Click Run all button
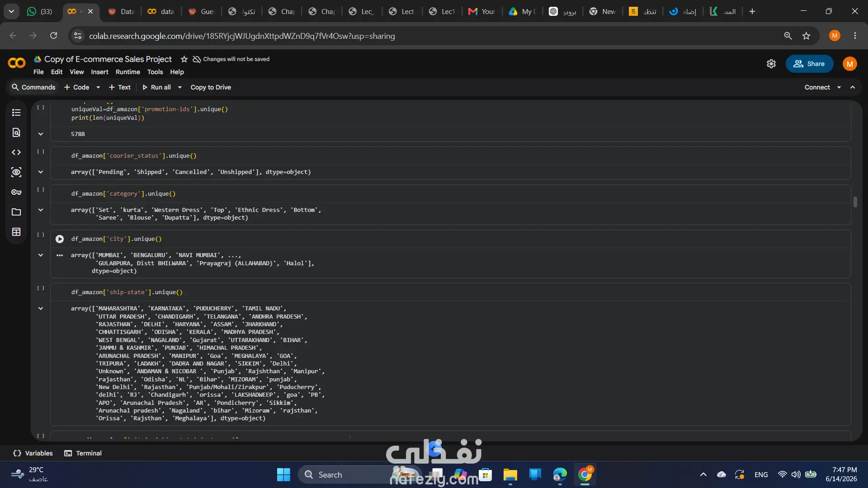Screen dimensions: 868x488 tap(156, 87)
